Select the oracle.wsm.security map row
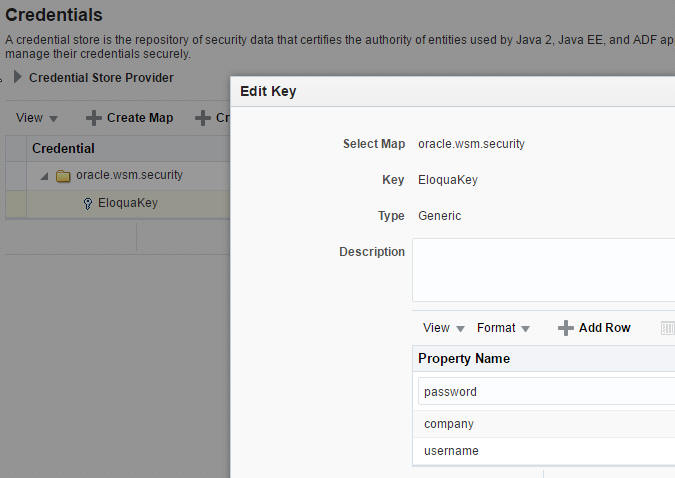 129,175
